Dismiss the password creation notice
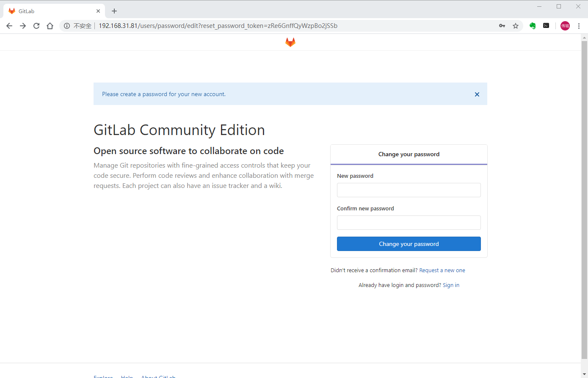The width and height of the screenshot is (588, 378). (x=477, y=94)
